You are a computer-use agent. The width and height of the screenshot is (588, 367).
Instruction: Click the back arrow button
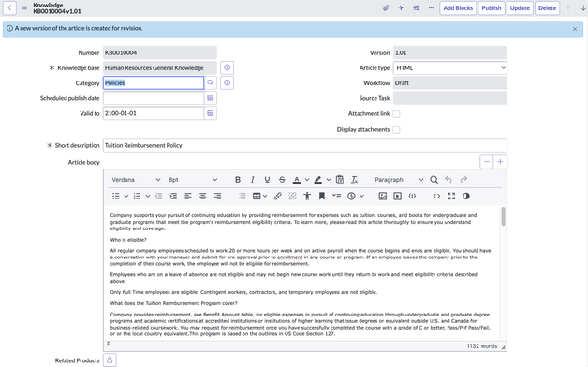click(9, 7)
